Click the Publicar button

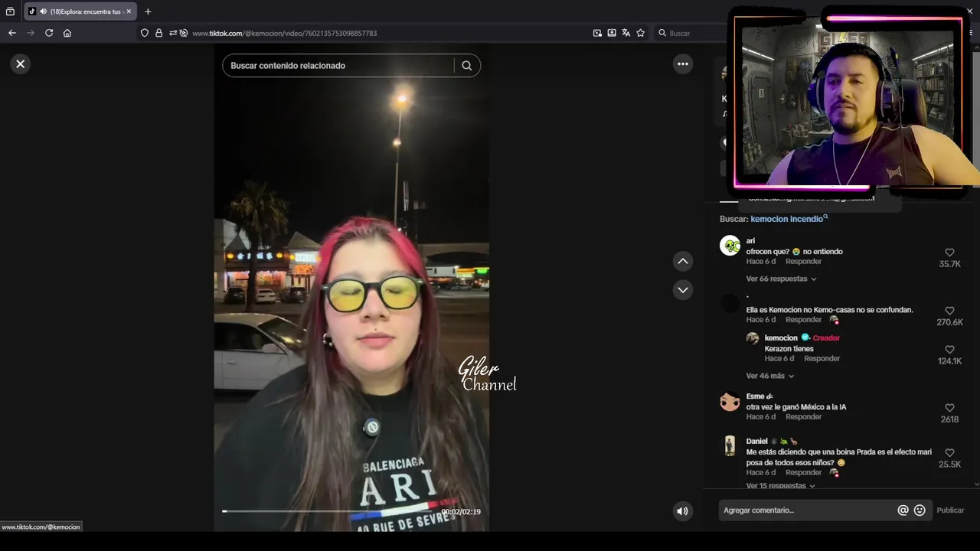(x=950, y=510)
